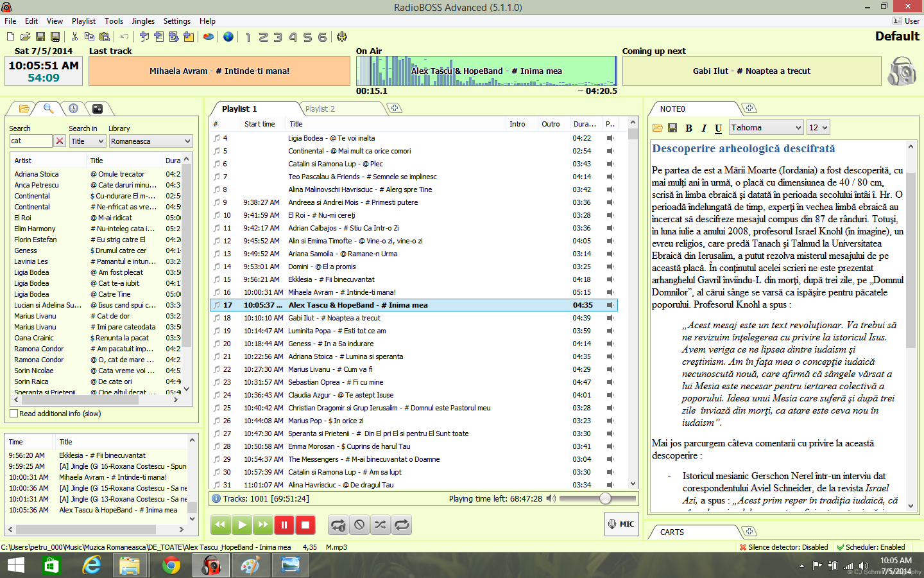
Task: Click the green Play button
Action: point(242,525)
